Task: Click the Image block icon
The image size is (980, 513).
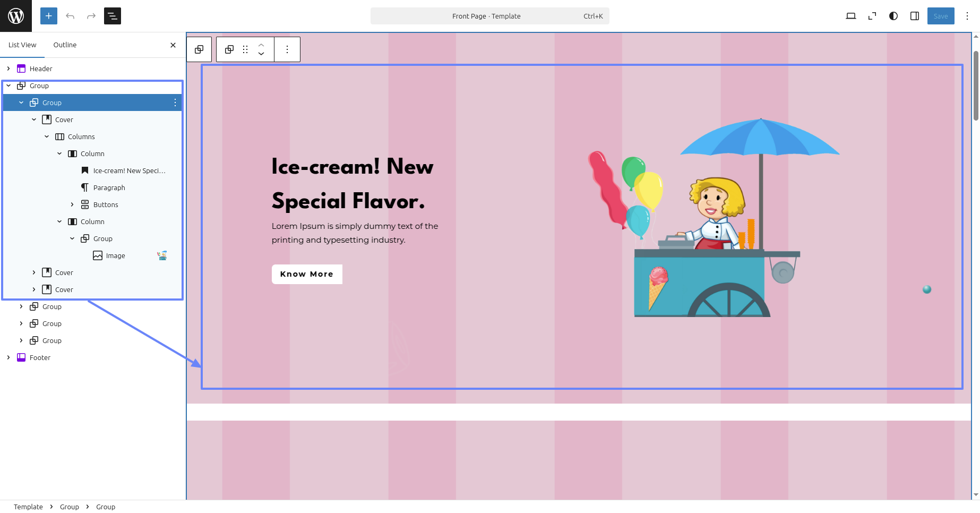Action: (98, 255)
